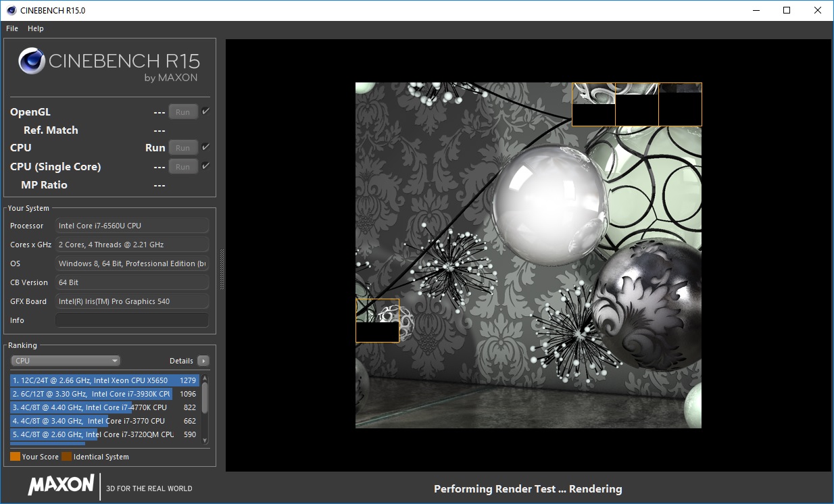The image size is (834, 504).
Task: Click the panel splitter grip handle
Action: 221,269
